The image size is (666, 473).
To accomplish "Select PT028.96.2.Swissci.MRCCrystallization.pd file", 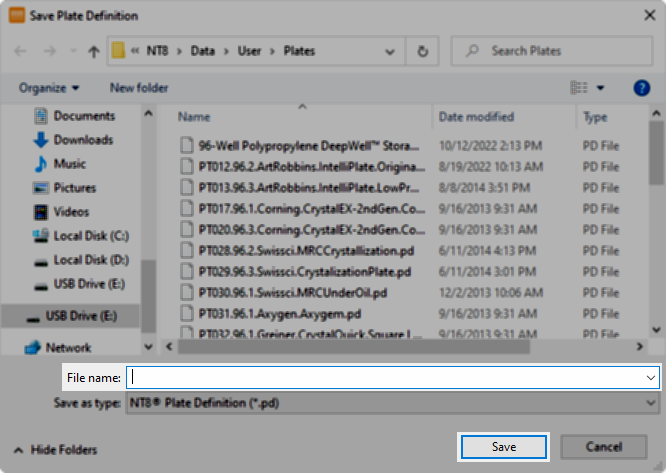I will 305,250.
